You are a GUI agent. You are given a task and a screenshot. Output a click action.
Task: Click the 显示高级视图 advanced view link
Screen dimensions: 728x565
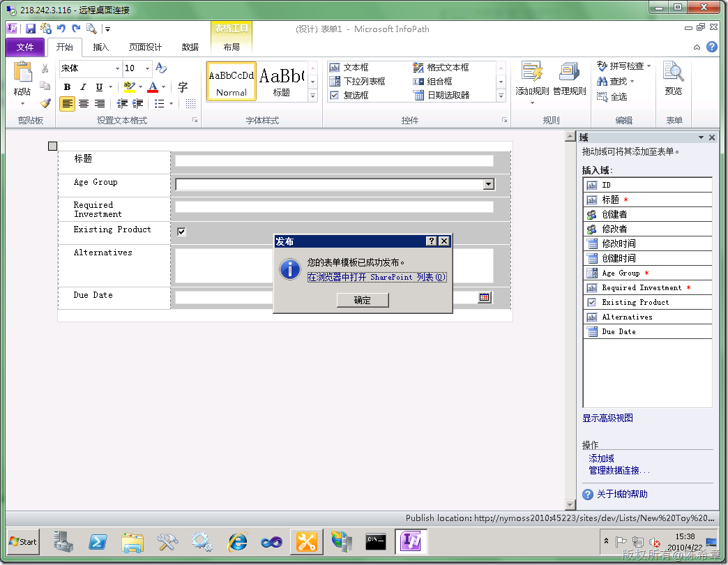(608, 419)
